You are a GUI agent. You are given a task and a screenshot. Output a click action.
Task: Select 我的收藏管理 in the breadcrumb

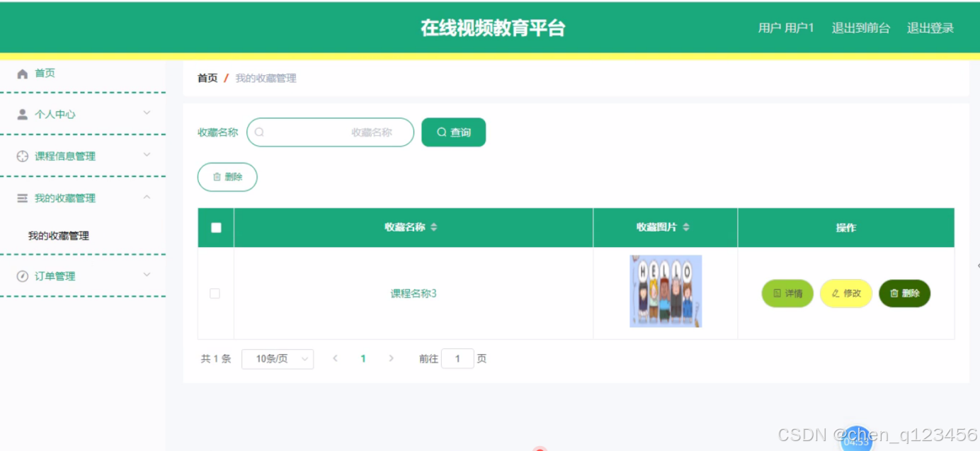(266, 78)
